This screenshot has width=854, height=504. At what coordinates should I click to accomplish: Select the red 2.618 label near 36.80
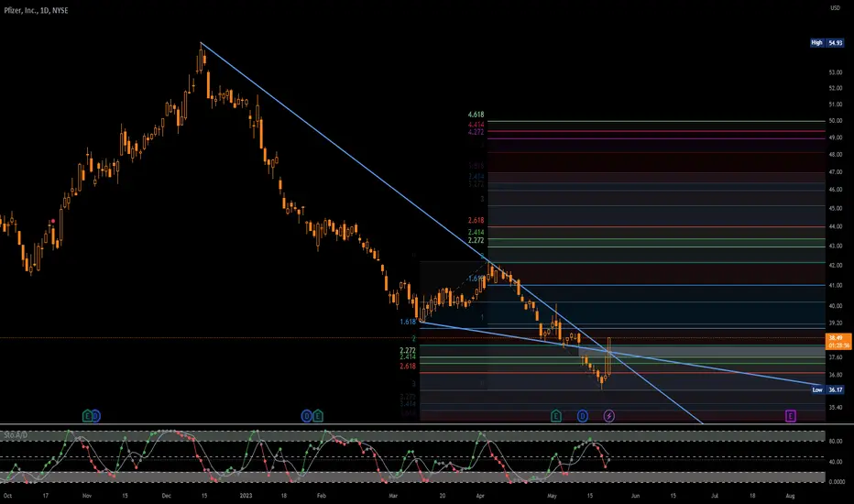pyautogui.click(x=408, y=367)
